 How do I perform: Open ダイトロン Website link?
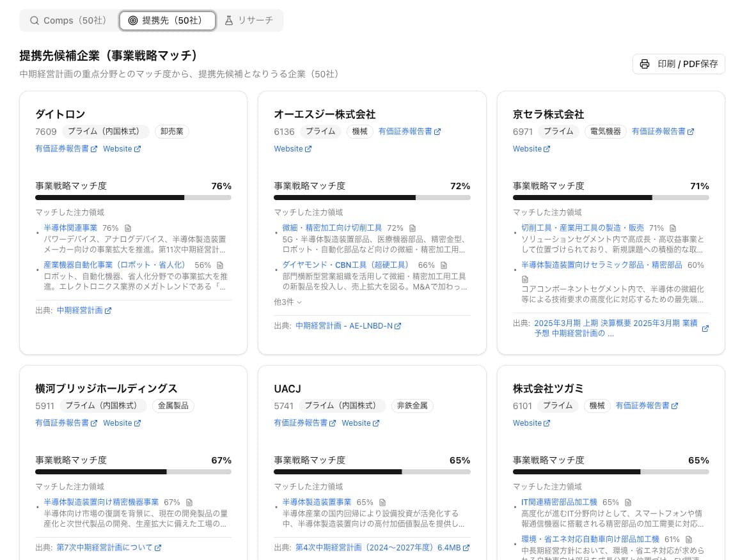(122, 148)
